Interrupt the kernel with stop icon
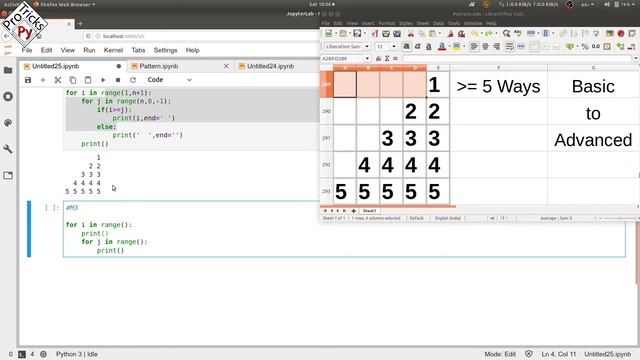Screen dimensions: 640x360 118,80
